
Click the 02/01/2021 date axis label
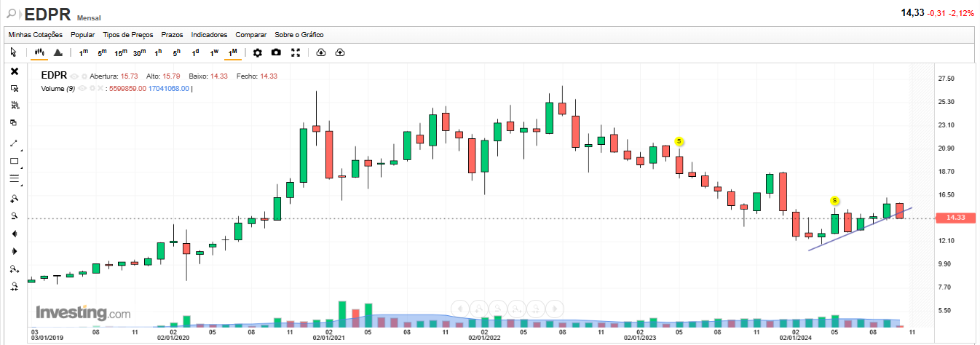pyautogui.click(x=329, y=338)
